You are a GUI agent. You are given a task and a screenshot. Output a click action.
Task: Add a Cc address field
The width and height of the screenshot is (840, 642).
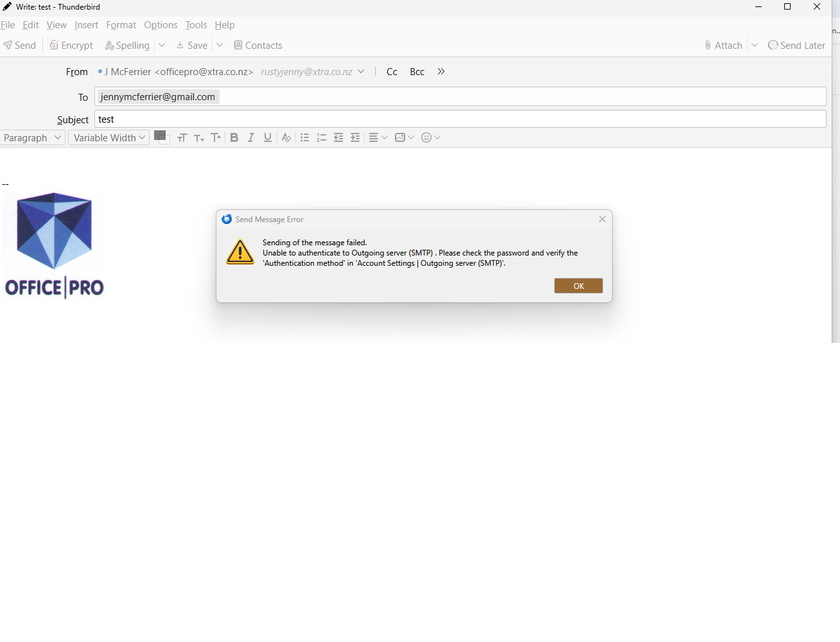pos(392,72)
